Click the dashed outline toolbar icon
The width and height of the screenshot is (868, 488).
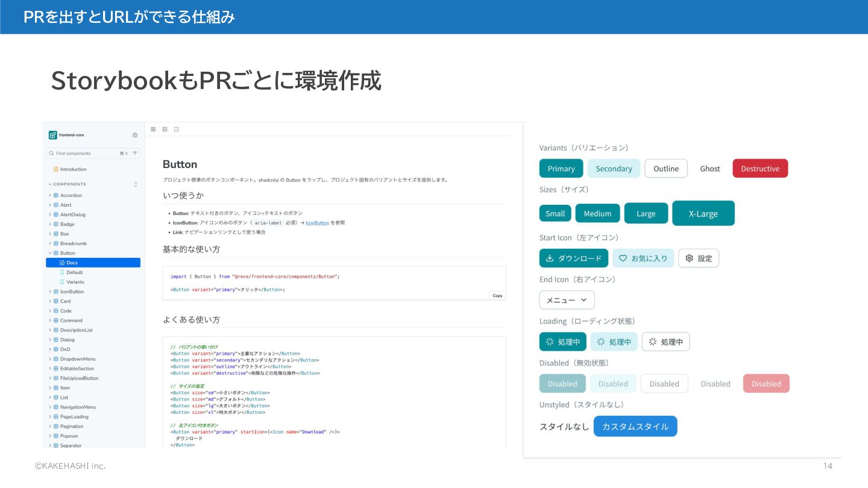tap(176, 129)
